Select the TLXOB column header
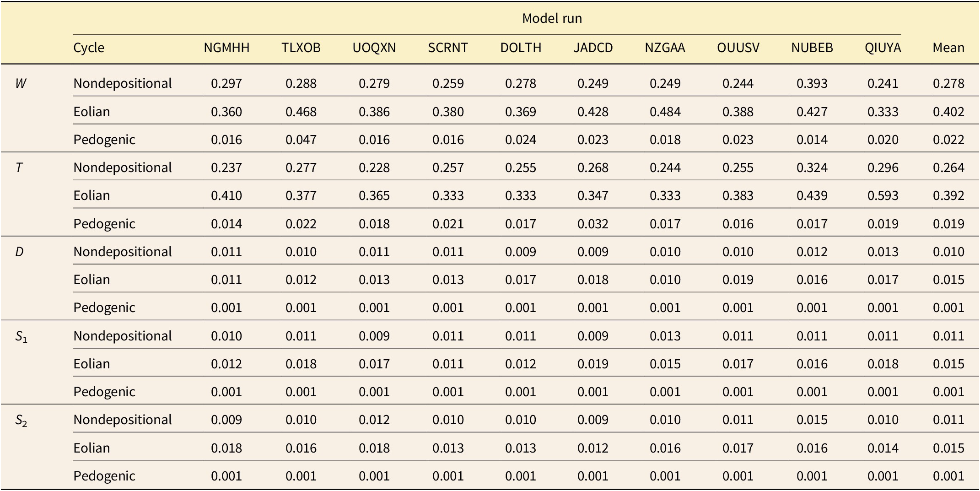 pyautogui.click(x=301, y=48)
